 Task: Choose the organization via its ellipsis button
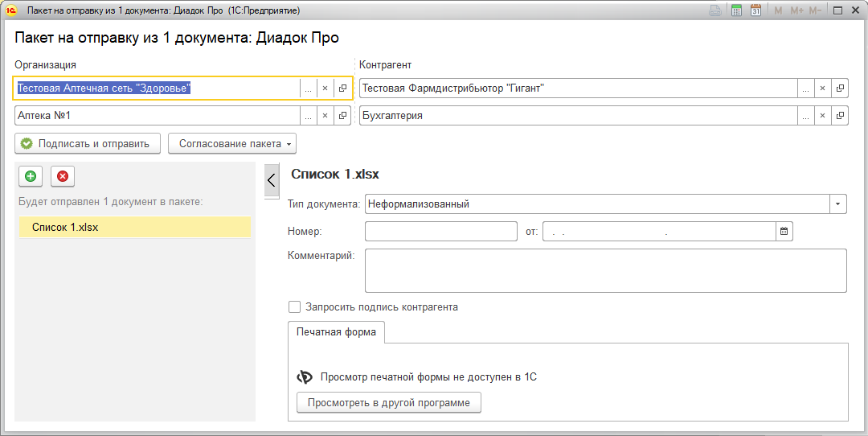click(309, 88)
